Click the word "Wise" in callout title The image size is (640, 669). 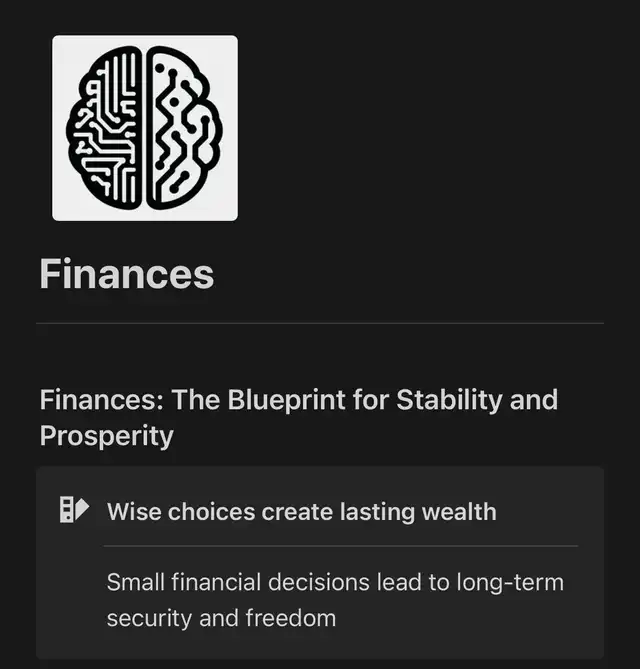click(x=134, y=512)
